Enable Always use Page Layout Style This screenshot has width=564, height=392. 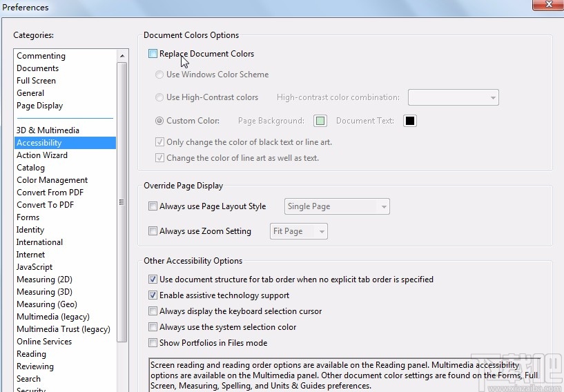click(153, 206)
